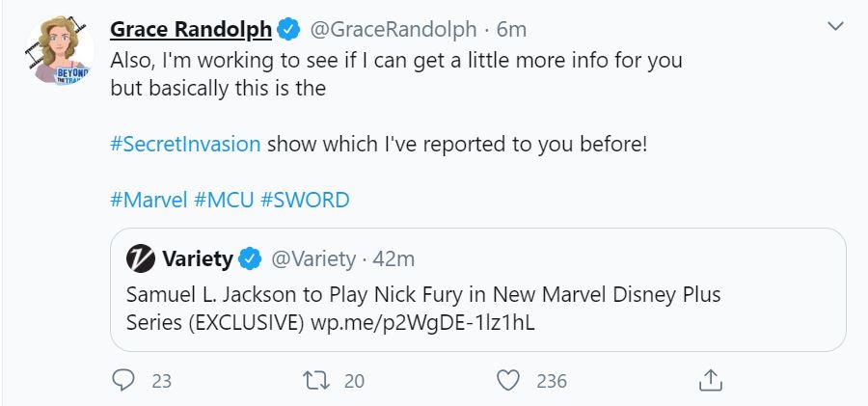Click the Variety logo avatar

[142, 258]
